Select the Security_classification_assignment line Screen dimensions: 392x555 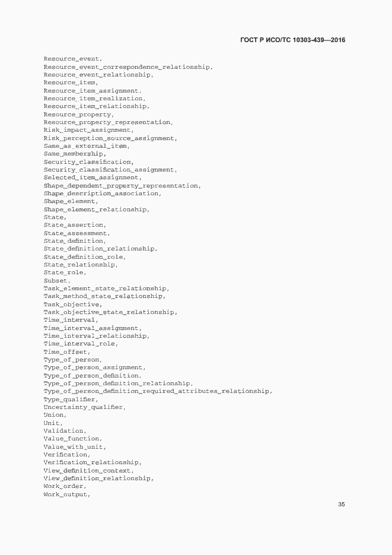[x=110, y=170]
